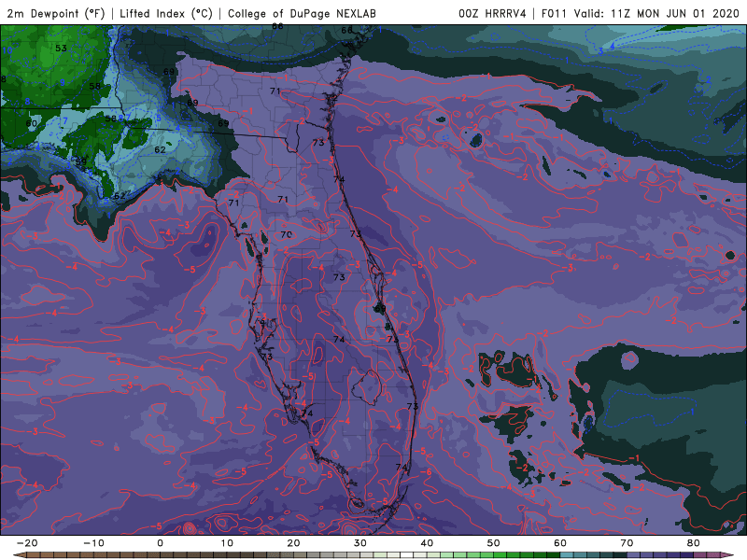Click the 10 label on the color scale
The height and width of the screenshot is (560, 747).
227,543
